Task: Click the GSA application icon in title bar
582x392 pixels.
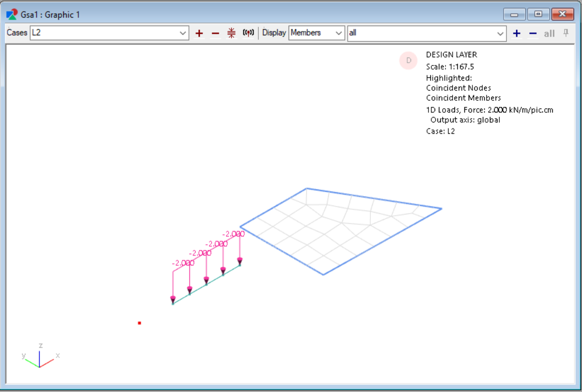Action: pos(11,15)
